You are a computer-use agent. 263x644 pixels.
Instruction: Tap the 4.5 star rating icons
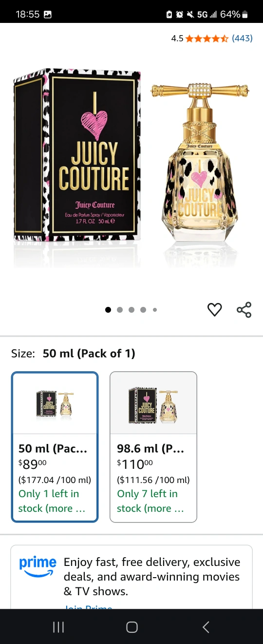pyautogui.click(x=207, y=38)
